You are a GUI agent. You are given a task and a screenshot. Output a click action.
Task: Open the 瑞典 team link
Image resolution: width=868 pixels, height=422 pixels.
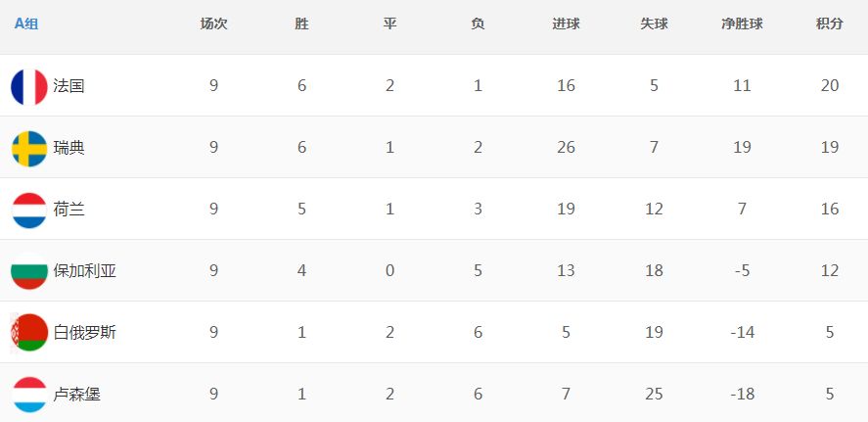69,148
